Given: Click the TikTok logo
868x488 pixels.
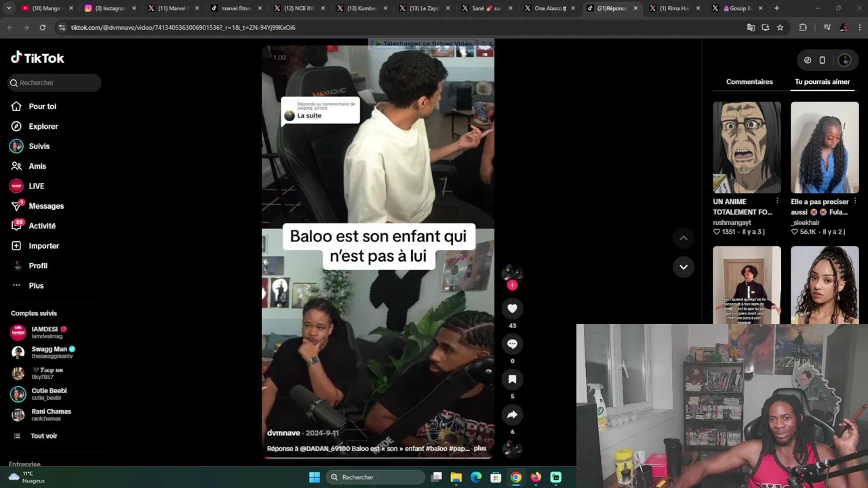Looking at the screenshot, I should coord(37,58).
